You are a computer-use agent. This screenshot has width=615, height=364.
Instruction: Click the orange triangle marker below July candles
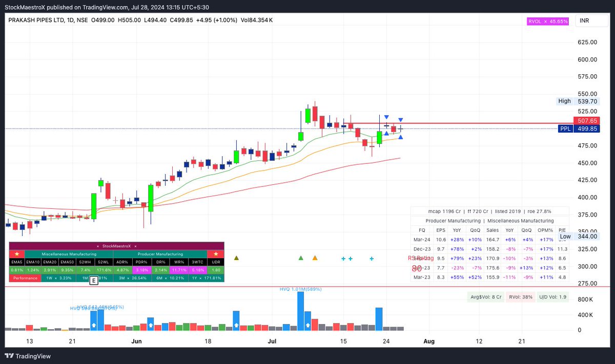coord(315,258)
